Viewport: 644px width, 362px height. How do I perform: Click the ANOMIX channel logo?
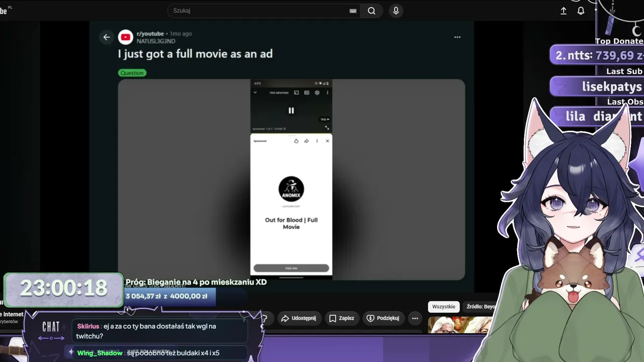click(291, 189)
